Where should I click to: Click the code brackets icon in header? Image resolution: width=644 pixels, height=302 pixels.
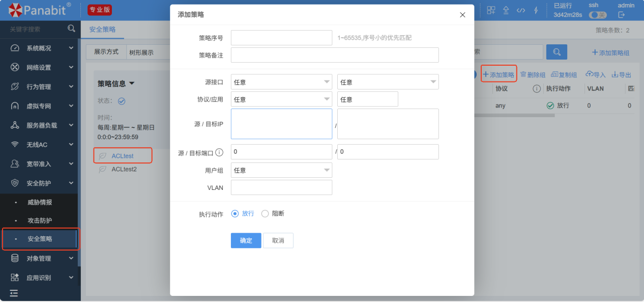tap(520, 11)
